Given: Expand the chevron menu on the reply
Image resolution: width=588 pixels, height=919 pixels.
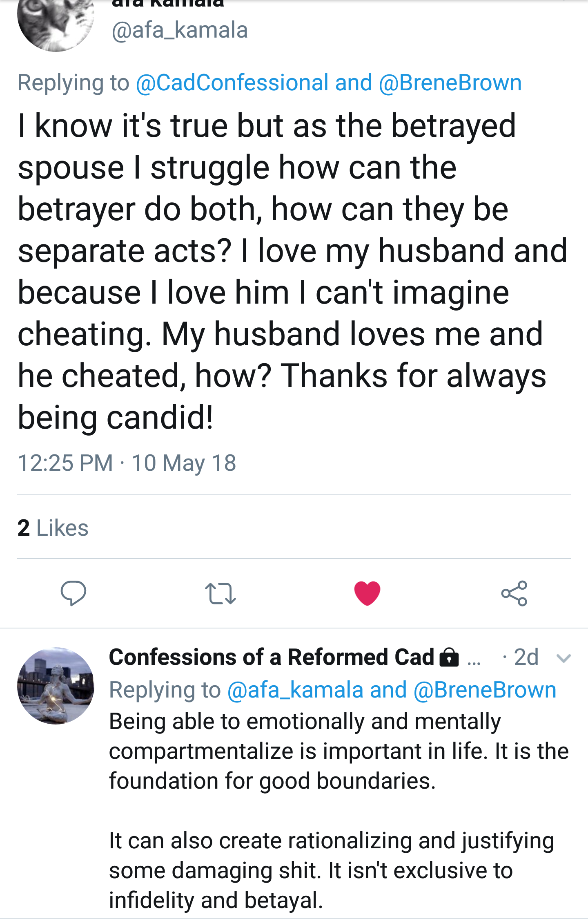Looking at the screenshot, I should pos(563,658).
